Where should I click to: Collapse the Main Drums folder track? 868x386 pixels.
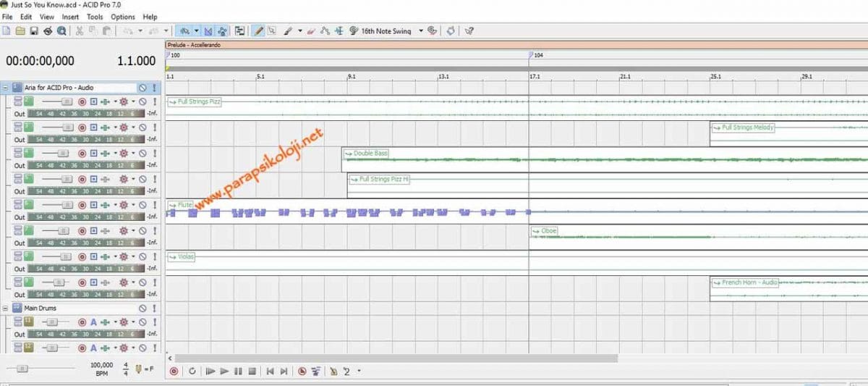6,308
